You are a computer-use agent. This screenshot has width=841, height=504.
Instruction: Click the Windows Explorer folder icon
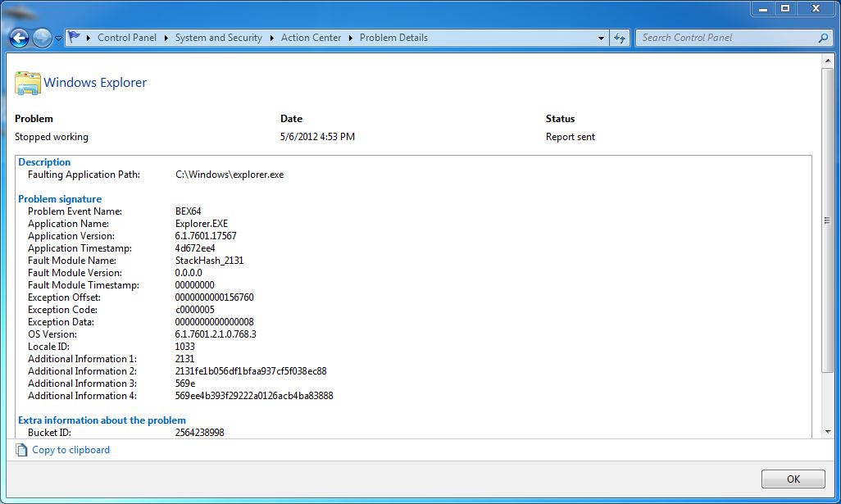(x=27, y=83)
